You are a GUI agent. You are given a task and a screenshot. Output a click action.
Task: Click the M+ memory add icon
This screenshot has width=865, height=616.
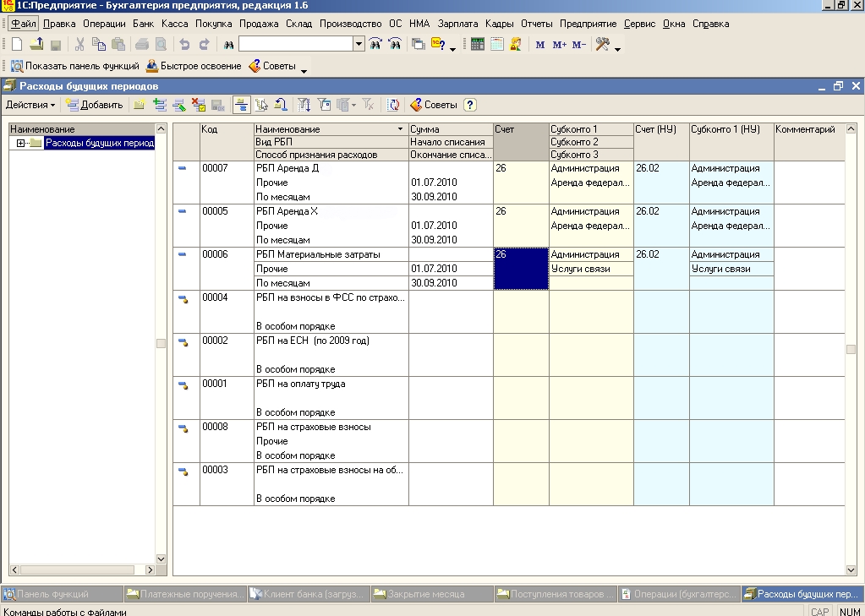pyautogui.click(x=559, y=45)
